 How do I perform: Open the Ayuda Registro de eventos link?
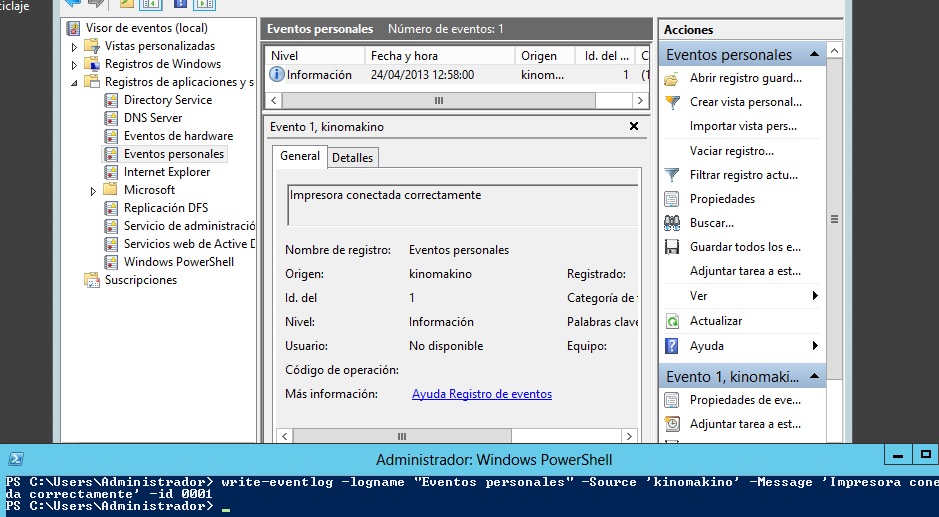point(481,394)
